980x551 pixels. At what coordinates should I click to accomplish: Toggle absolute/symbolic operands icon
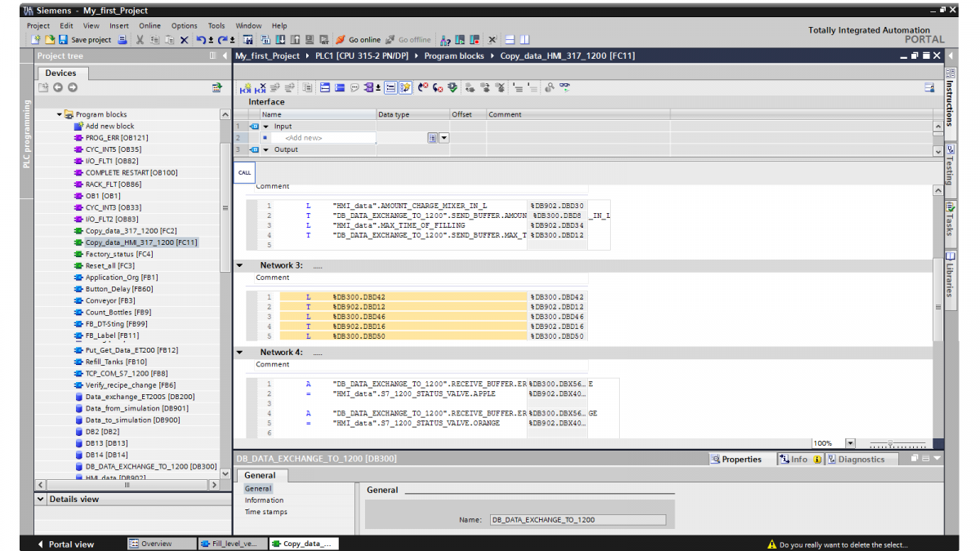coord(370,87)
